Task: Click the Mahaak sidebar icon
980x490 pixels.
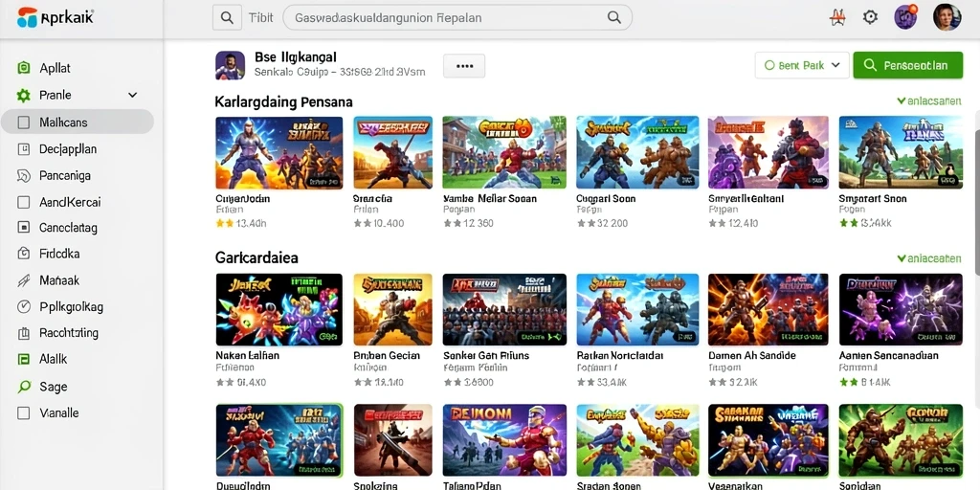Action: click(24, 280)
